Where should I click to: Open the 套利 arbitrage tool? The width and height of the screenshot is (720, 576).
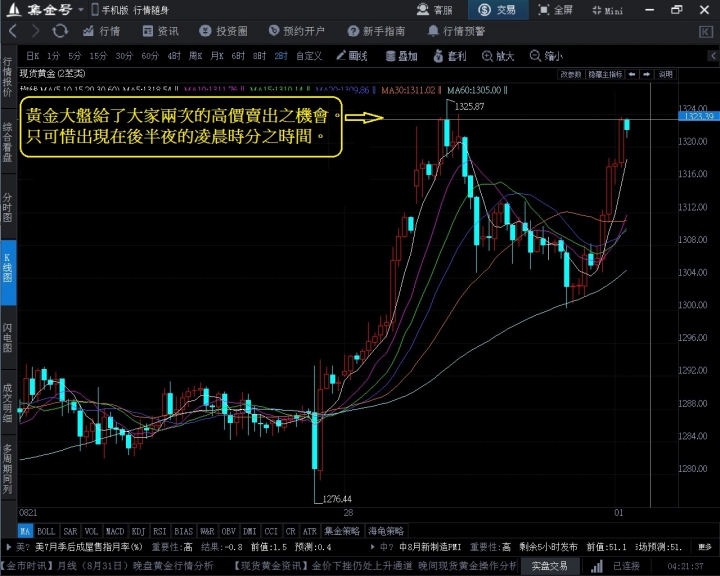(450, 56)
